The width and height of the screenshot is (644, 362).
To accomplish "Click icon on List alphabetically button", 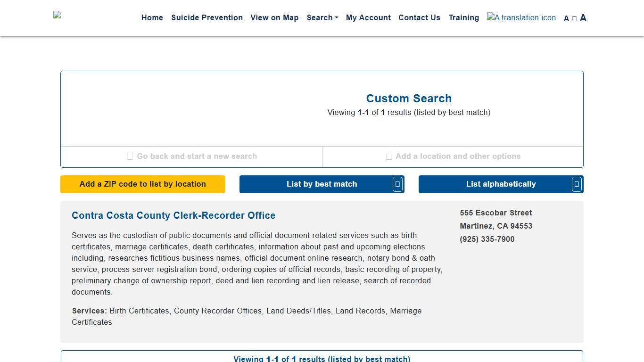I will pyautogui.click(x=577, y=184).
